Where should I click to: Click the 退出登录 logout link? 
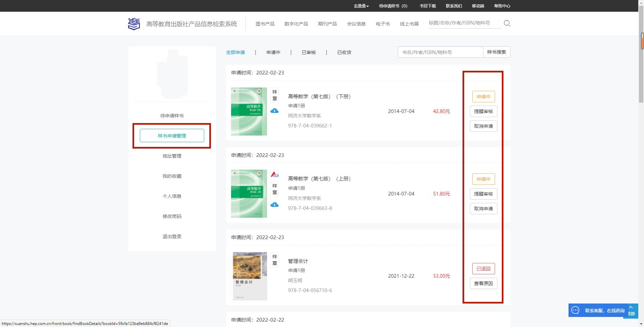[172, 236]
